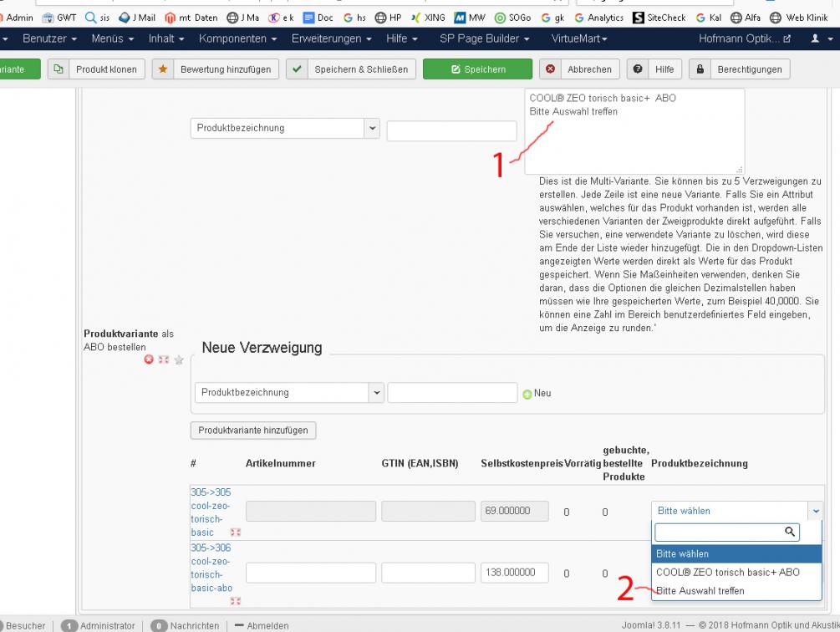Click red delete icon beside Produktvariante label
840x632 pixels.
[149, 359]
